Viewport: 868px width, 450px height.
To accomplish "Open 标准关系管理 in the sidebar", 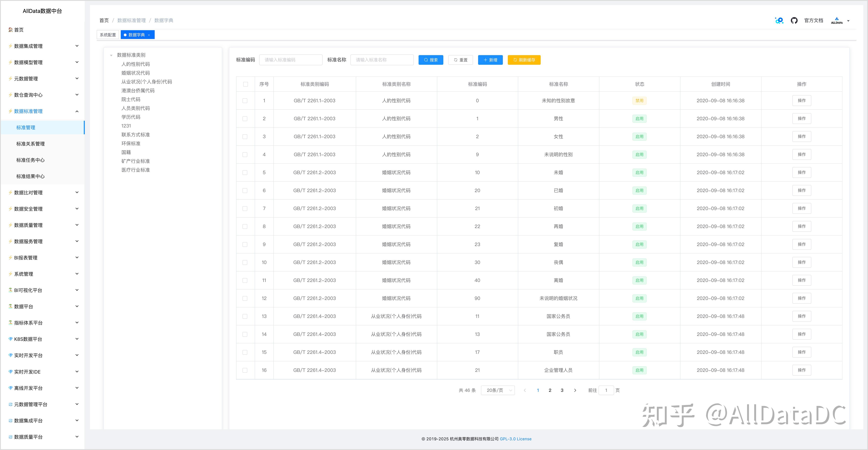I will coord(30,144).
